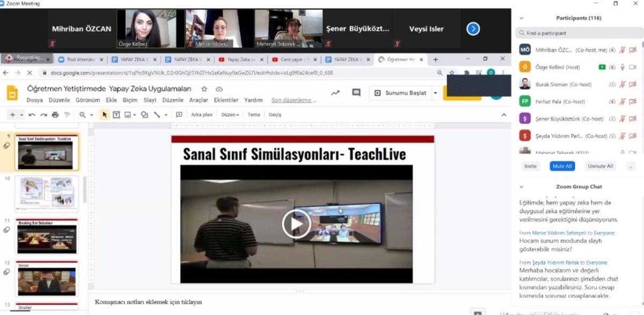Use the Paint format tool
Screen dimensions: 644x315
pyautogui.click(x=67, y=114)
